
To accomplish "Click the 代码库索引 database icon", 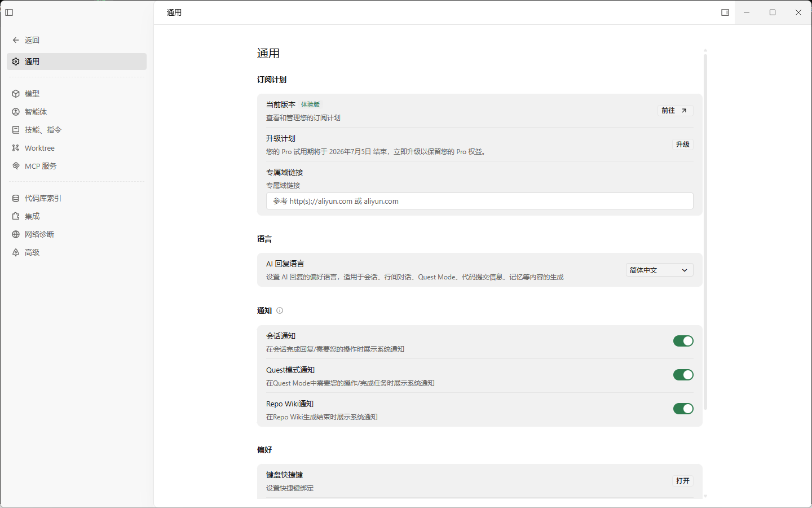I will [16, 198].
